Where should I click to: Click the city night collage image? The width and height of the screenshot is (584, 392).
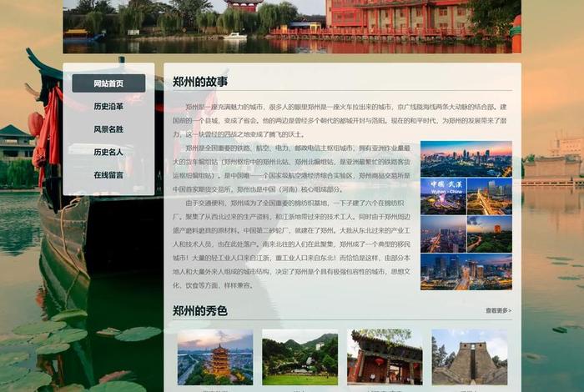(x=466, y=215)
